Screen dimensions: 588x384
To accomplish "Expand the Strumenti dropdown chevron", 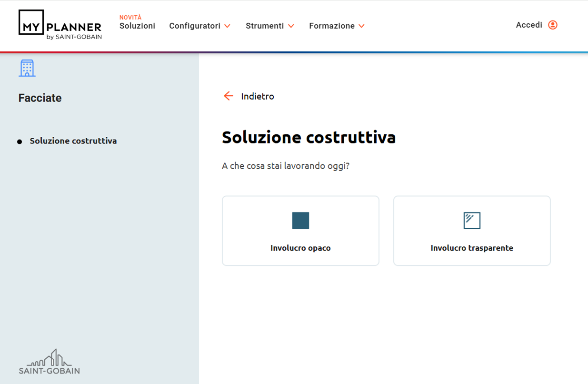I will point(291,26).
